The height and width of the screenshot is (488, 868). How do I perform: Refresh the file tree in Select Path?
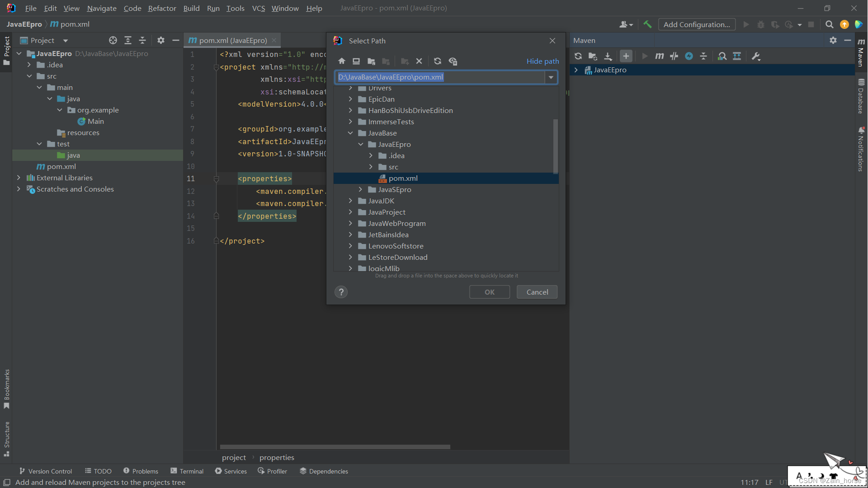point(437,61)
